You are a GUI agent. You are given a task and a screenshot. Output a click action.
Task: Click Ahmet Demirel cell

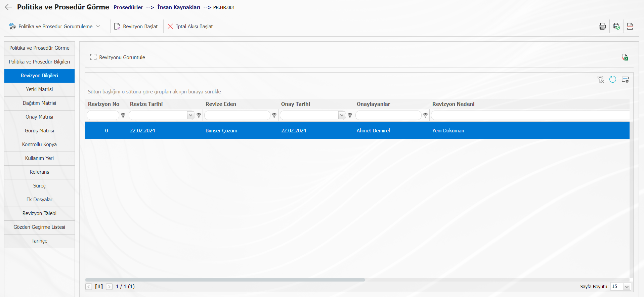(373, 131)
